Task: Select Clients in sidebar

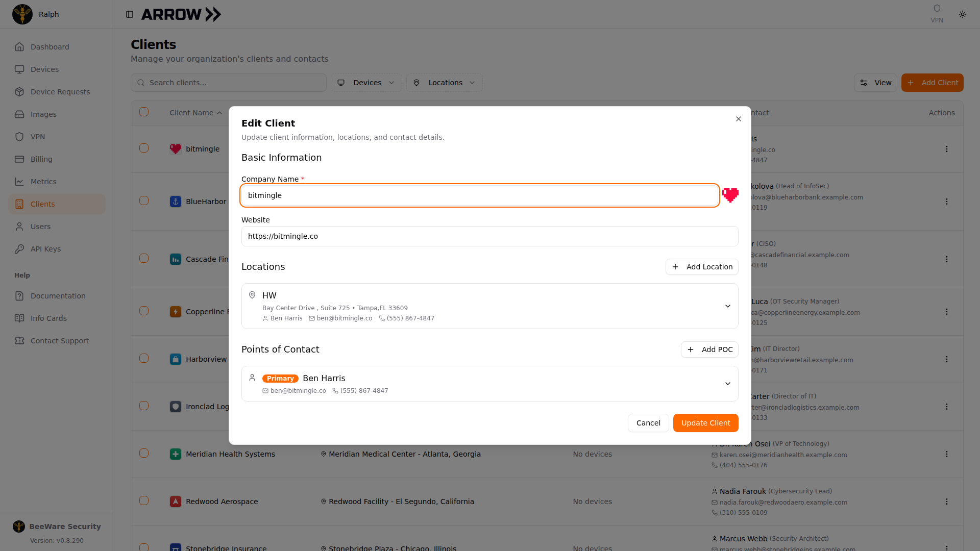Action: [57, 204]
